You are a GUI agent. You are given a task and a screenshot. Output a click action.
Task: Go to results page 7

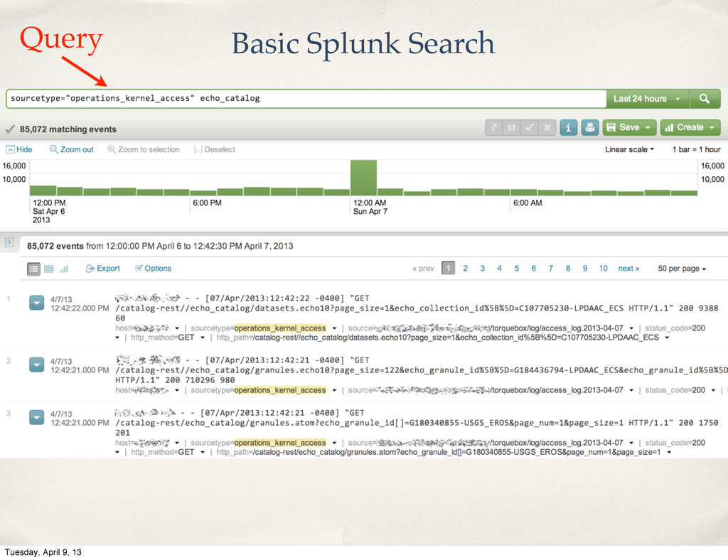(551, 269)
